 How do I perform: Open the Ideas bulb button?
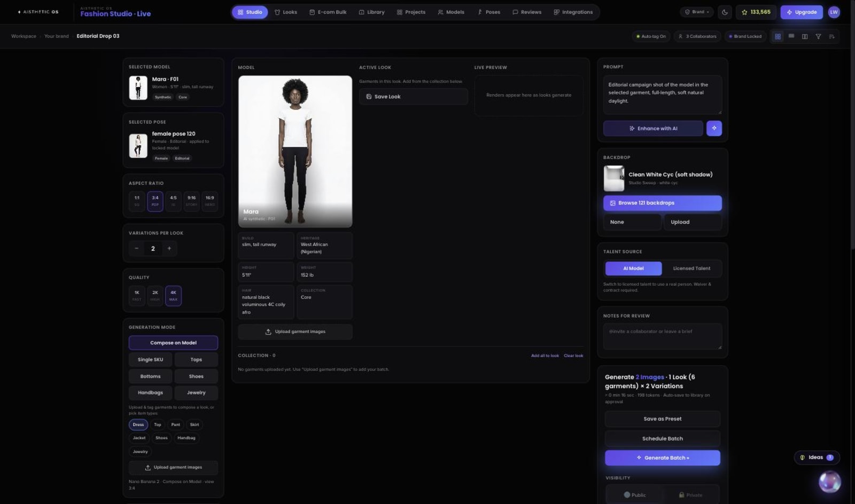(817, 458)
